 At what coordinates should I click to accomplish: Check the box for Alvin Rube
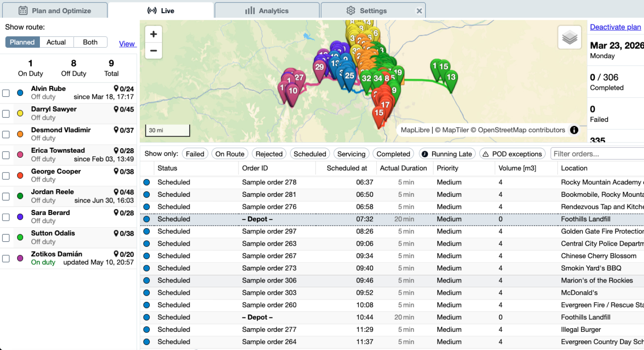pos(6,93)
